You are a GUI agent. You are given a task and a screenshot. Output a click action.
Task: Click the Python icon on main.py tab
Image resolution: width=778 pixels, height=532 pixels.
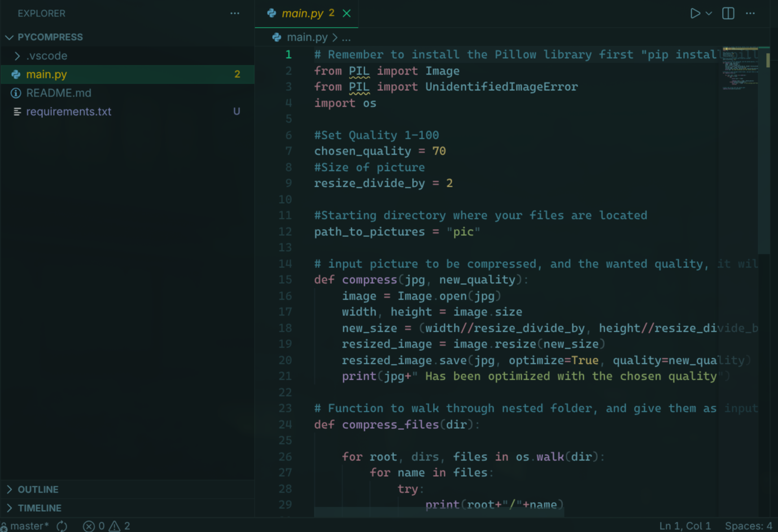(x=272, y=13)
